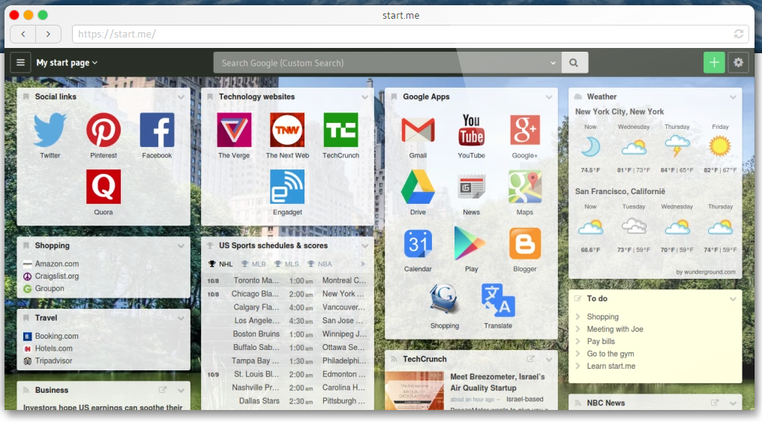Show more leagues with the sports tab arrow
The image size is (762, 422).
click(x=363, y=264)
